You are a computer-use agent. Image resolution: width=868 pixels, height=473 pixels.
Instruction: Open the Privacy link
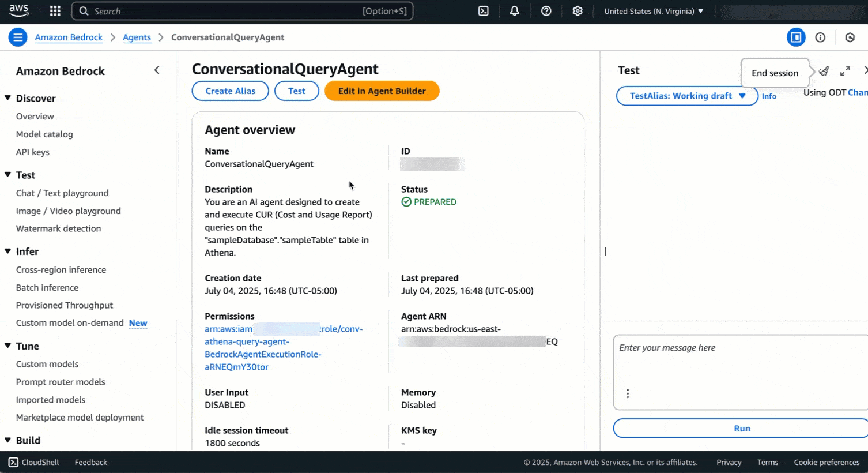coord(729,462)
